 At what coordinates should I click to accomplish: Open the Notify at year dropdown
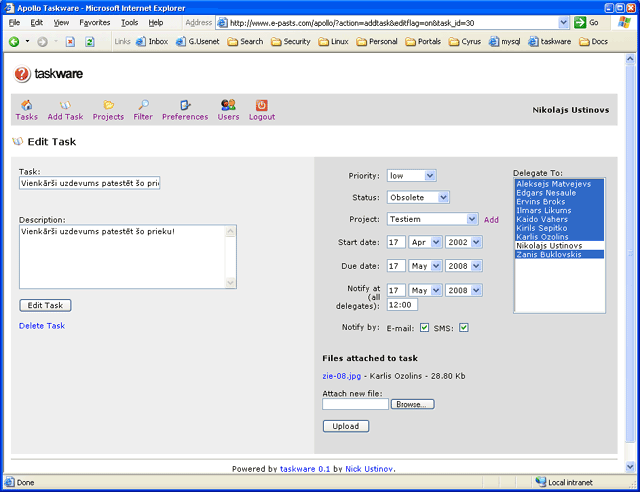click(x=464, y=290)
